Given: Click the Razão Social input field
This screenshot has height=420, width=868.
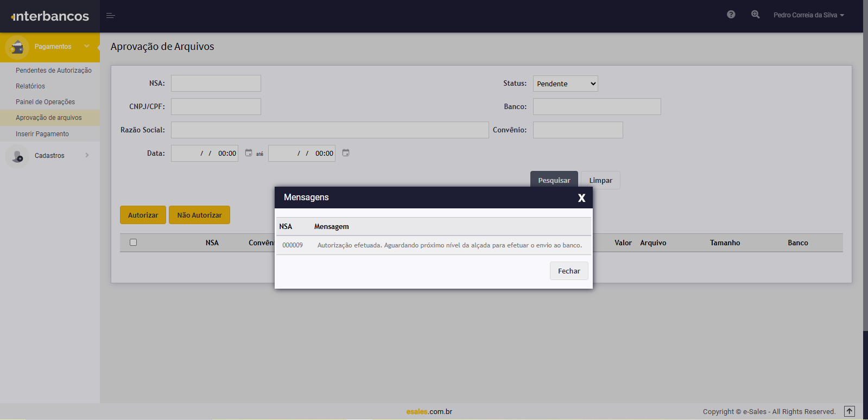Looking at the screenshot, I should pyautogui.click(x=330, y=130).
